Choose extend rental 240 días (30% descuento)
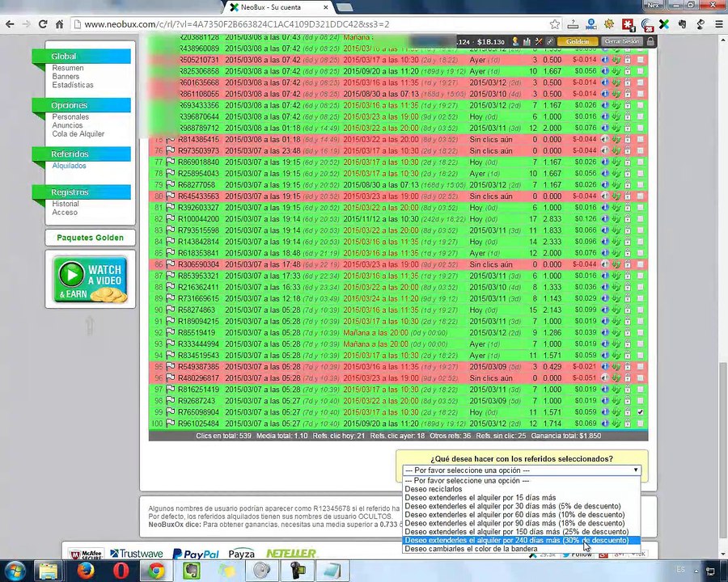The height and width of the screenshot is (582, 728). tap(522, 540)
